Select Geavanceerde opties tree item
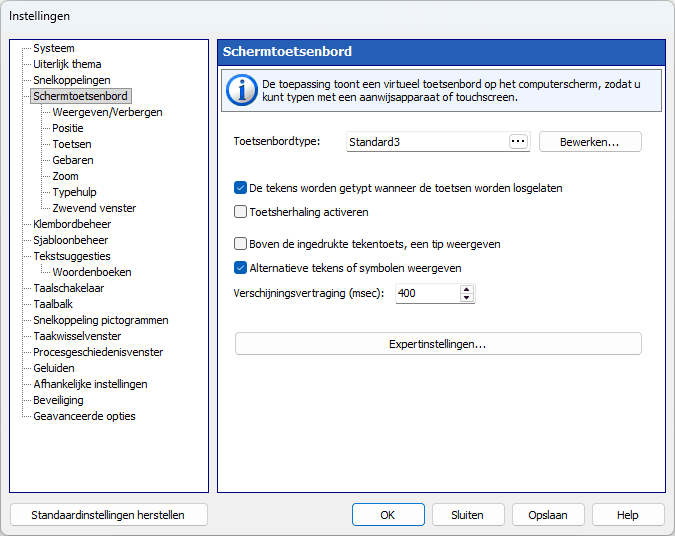The height and width of the screenshot is (536, 675). [x=84, y=416]
